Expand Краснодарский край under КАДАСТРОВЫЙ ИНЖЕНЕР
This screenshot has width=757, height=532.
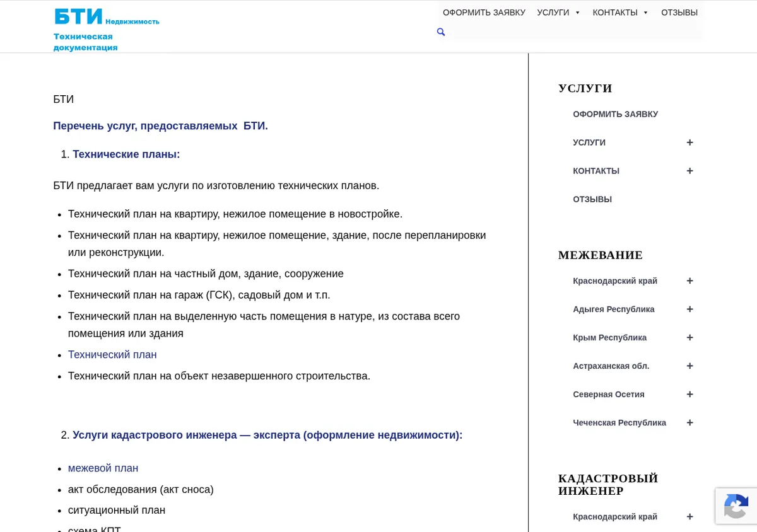pyautogui.click(x=690, y=517)
